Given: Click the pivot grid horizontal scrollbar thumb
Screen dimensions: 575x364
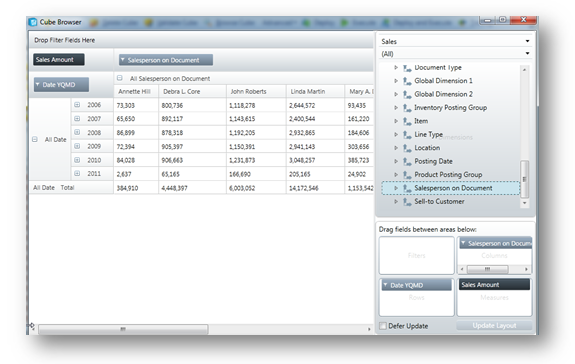Looking at the screenshot, I should point(123,329).
